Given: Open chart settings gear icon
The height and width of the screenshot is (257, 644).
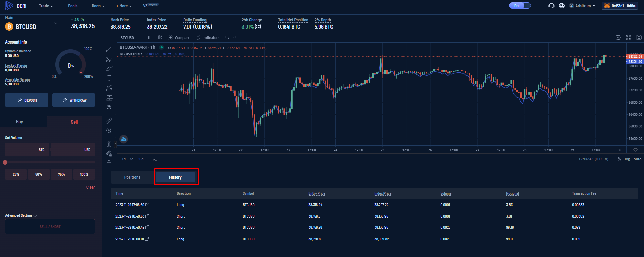Looking at the screenshot, I should [x=618, y=38].
